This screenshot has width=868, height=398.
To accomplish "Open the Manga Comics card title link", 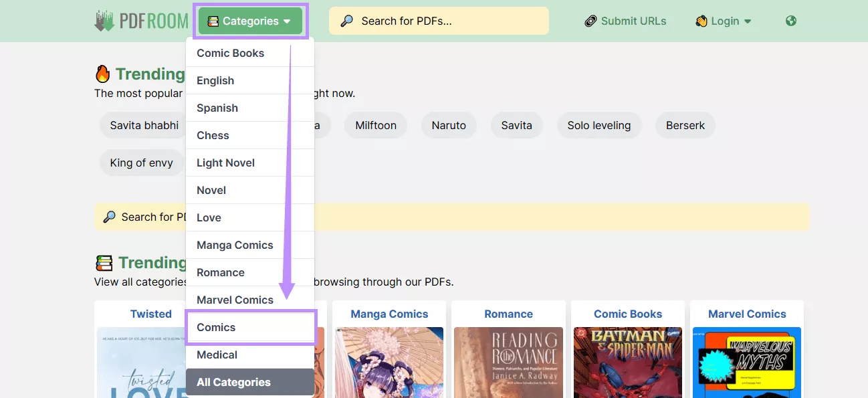I will pyautogui.click(x=389, y=314).
